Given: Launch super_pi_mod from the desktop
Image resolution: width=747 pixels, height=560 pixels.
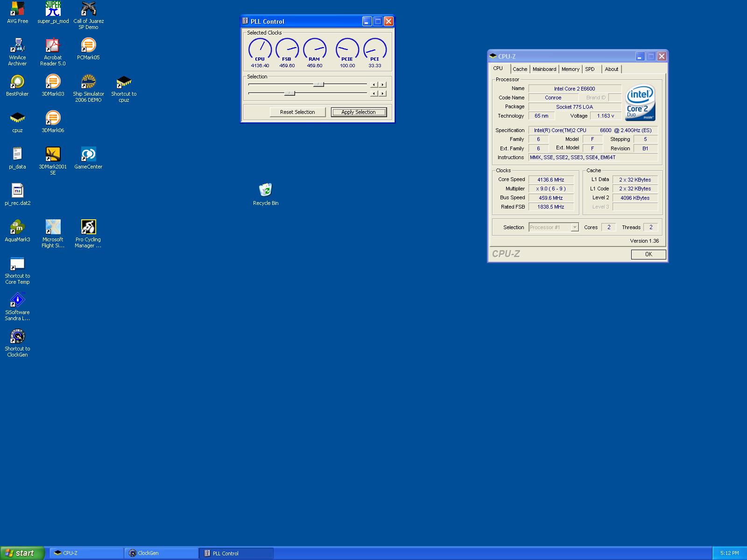Looking at the screenshot, I should click(53, 13).
